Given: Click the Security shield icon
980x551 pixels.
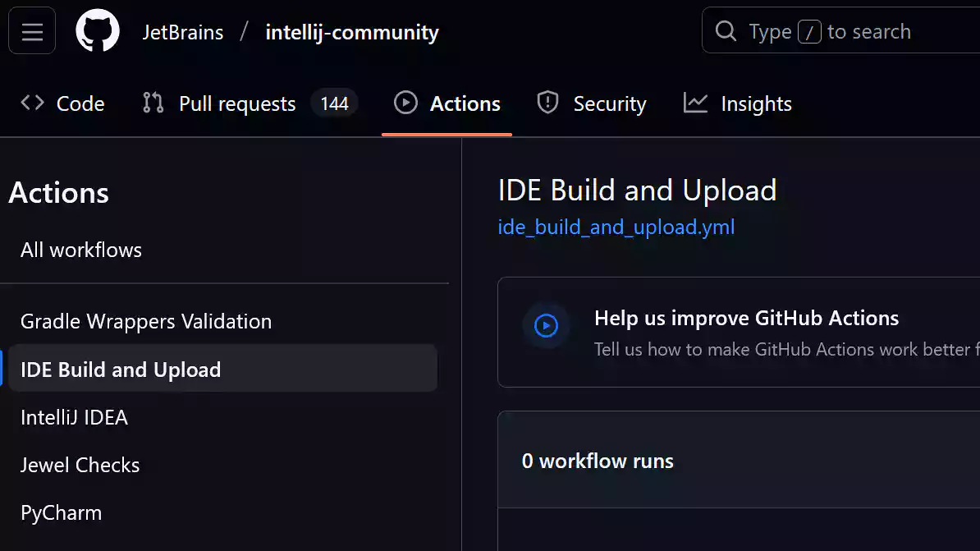Looking at the screenshot, I should click(x=547, y=103).
